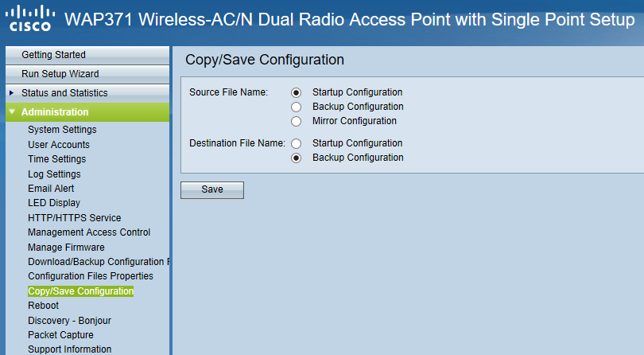Open Manage Firmware page
The image size is (644, 355).
pyautogui.click(x=66, y=248)
